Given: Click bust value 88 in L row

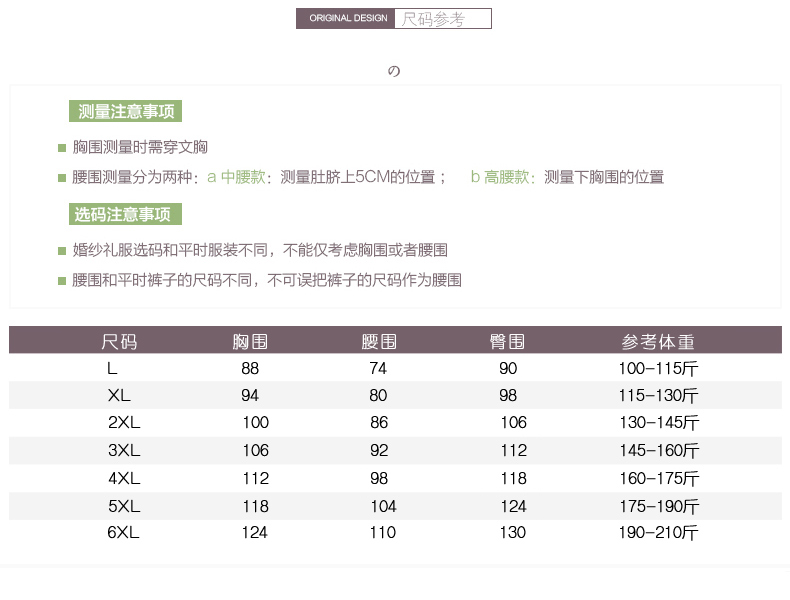Looking at the screenshot, I should tap(250, 368).
